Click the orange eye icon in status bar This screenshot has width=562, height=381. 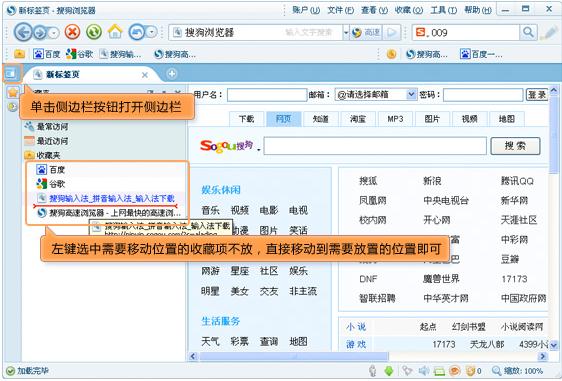[454, 371]
